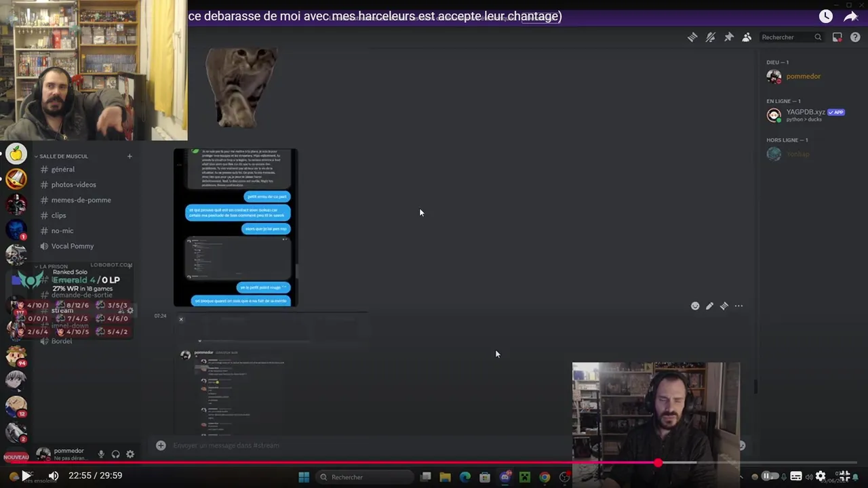Click the plus attachment button in message box

[161, 445]
